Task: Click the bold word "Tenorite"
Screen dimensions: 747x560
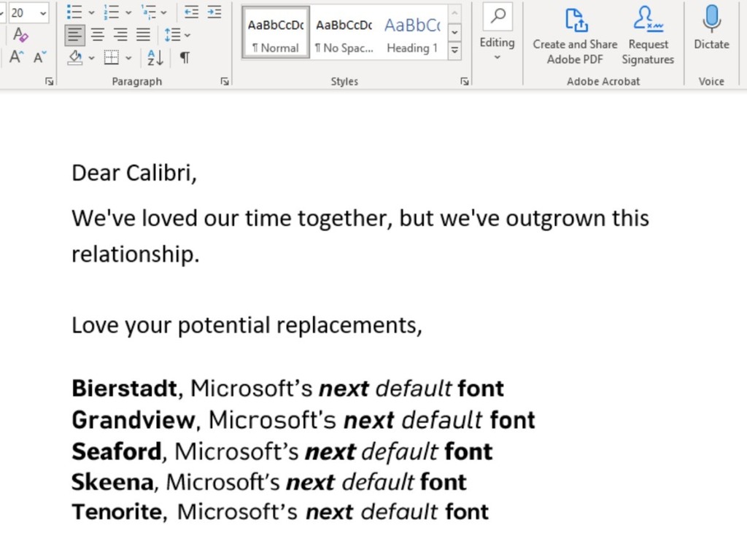Action: point(117,512)
